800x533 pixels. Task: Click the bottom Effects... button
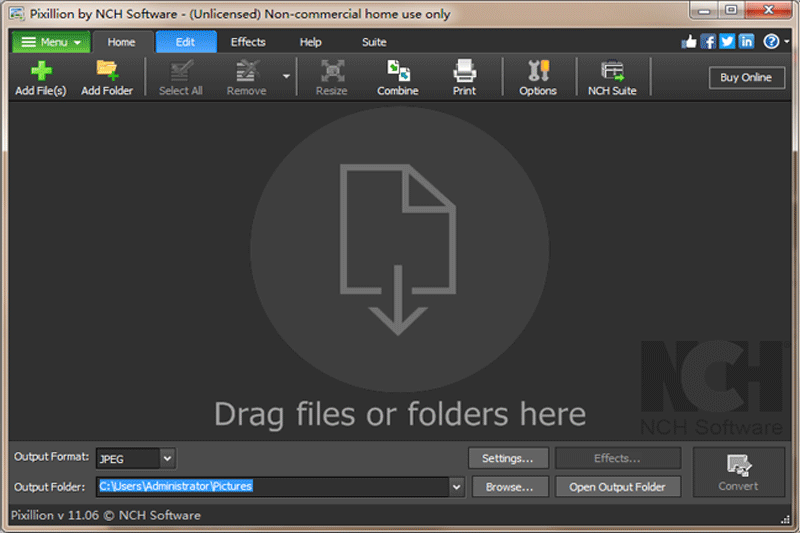tap(618, 458)
